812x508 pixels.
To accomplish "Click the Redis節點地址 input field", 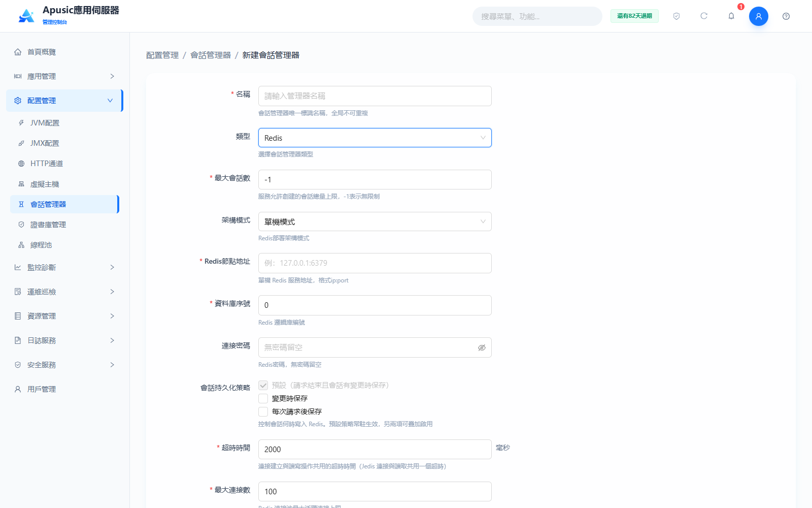I will (375, 263).
